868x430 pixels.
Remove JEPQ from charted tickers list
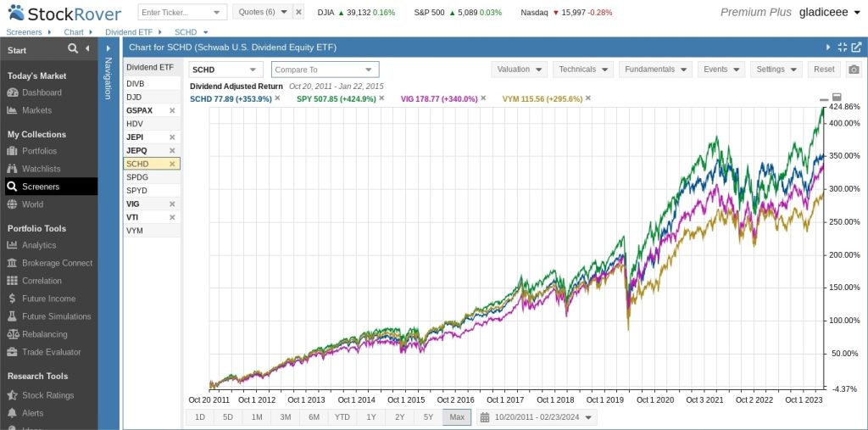pos(172,150)
